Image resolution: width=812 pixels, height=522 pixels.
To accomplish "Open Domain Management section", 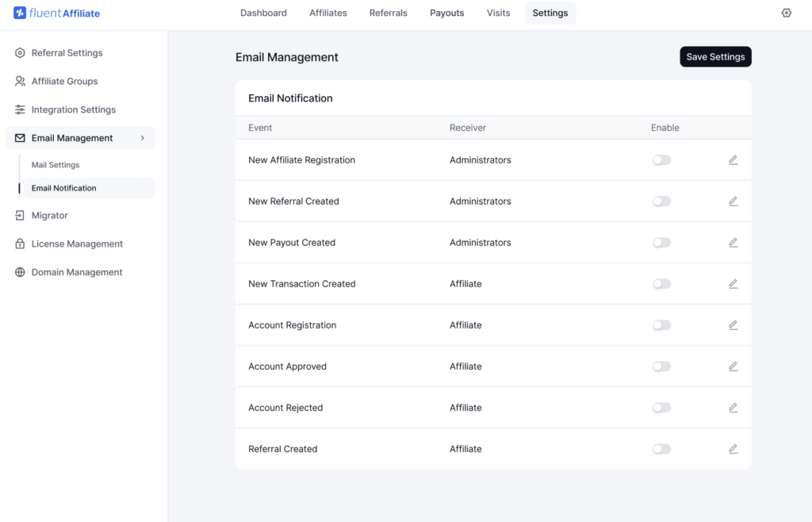I will [x=77, y=272].
